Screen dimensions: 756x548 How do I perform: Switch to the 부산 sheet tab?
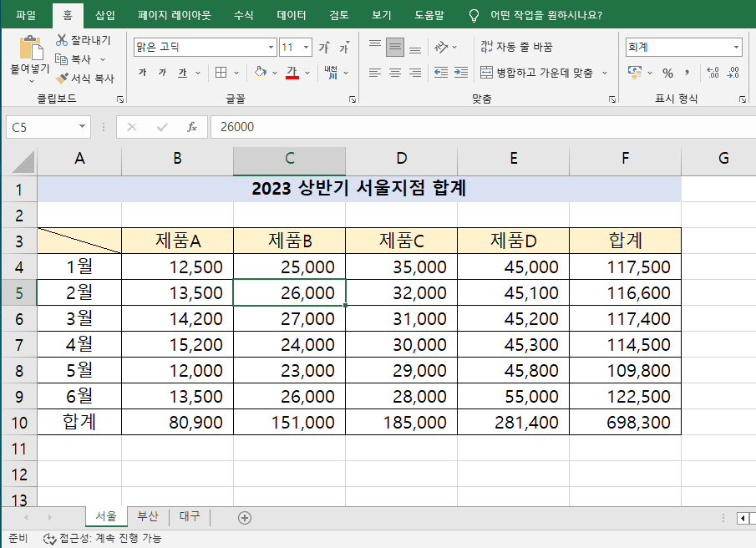148,516
